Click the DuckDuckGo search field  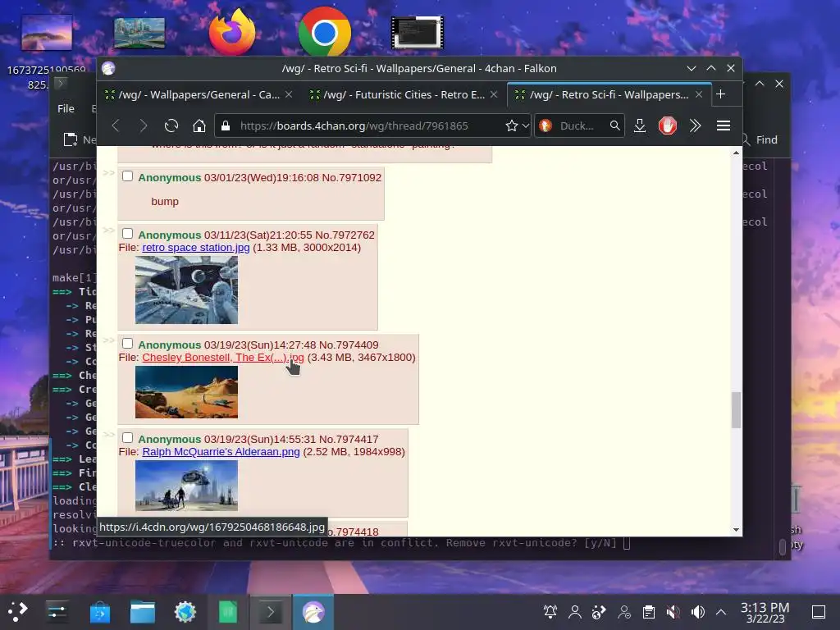[x=580, y=126]
